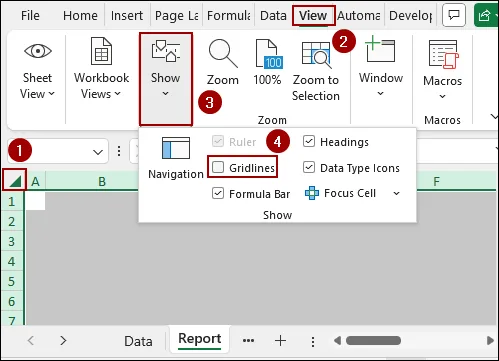Select row 2 header
Viewport: 499px width, 361px height.
(x=12, y=221)
